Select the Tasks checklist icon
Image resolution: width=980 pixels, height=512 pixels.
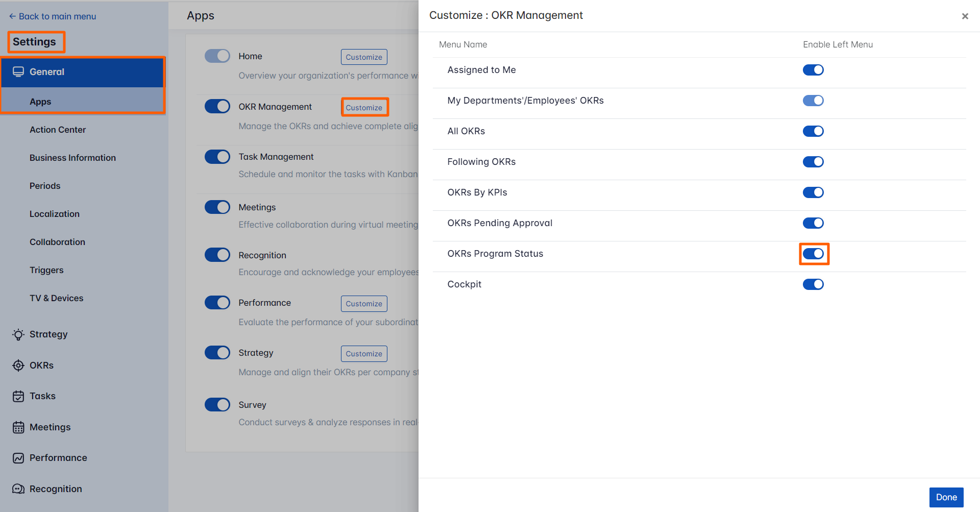18,396
